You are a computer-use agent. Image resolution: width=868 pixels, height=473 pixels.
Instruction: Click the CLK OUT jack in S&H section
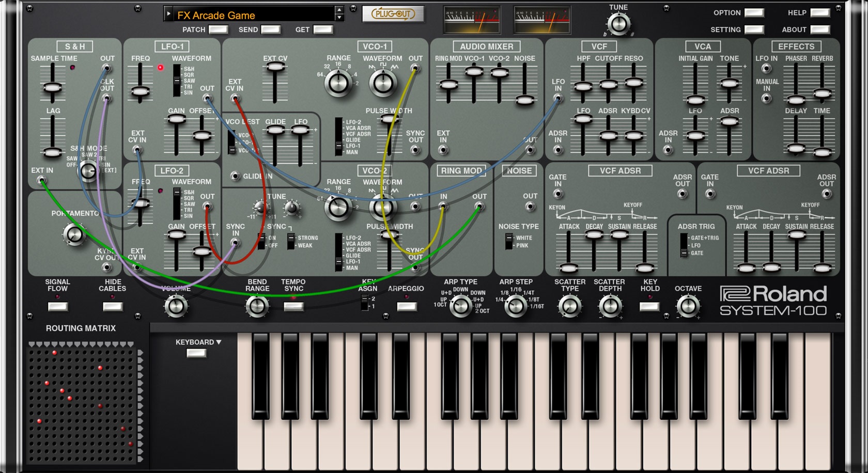(x=107, y=97)
